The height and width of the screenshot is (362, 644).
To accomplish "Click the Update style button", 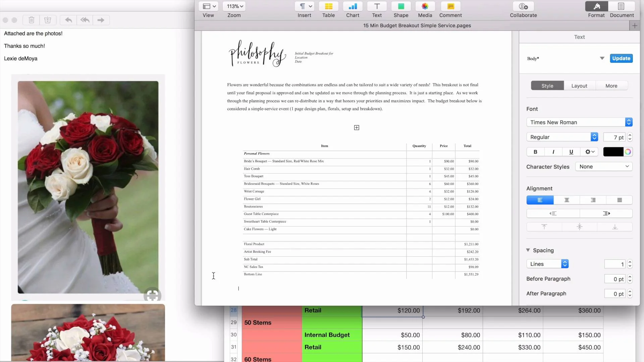I will click(621, 58).
